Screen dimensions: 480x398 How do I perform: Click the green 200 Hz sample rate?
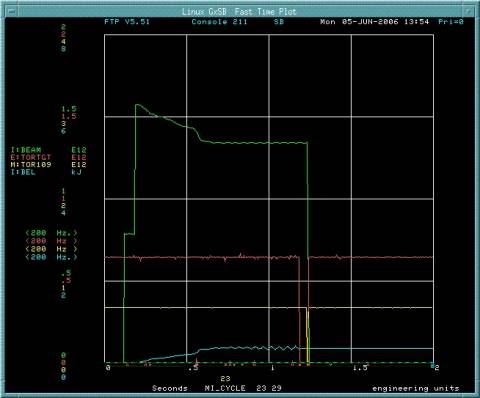[x=51, y=233]
